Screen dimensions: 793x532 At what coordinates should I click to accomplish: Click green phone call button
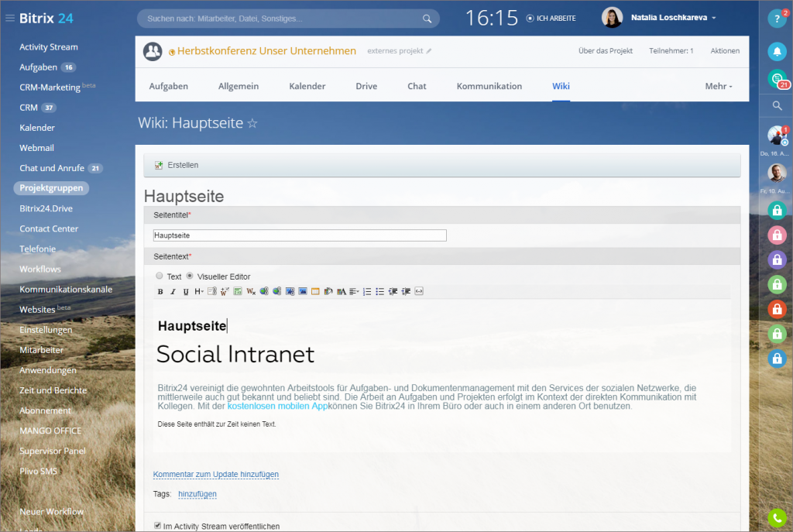click(777, 518)
